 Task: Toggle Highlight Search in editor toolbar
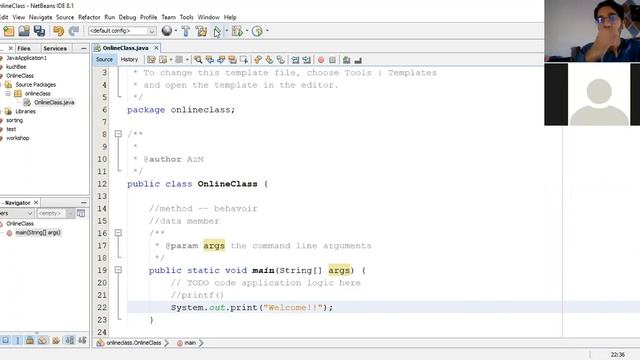coord(232,60)
